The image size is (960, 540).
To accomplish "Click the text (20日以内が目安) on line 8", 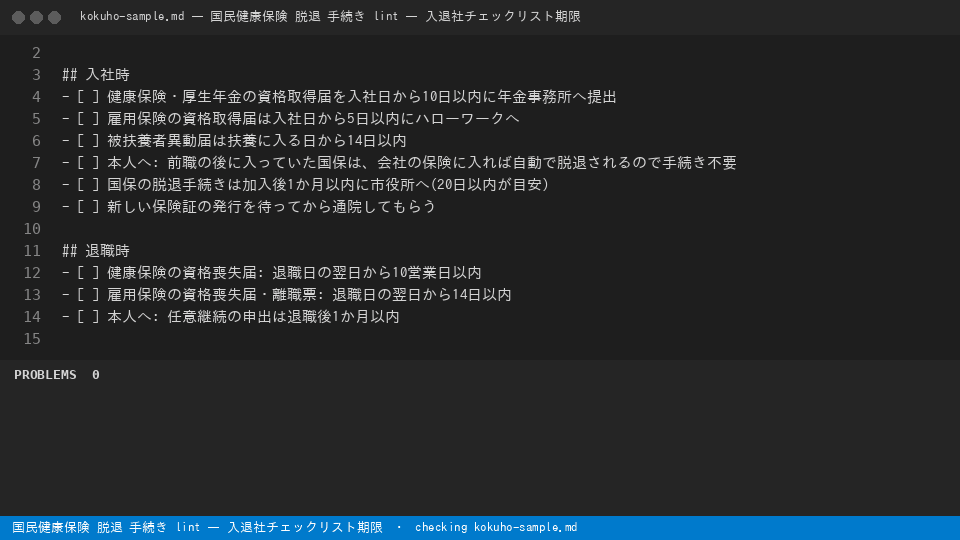I will [x=489, y=185].
